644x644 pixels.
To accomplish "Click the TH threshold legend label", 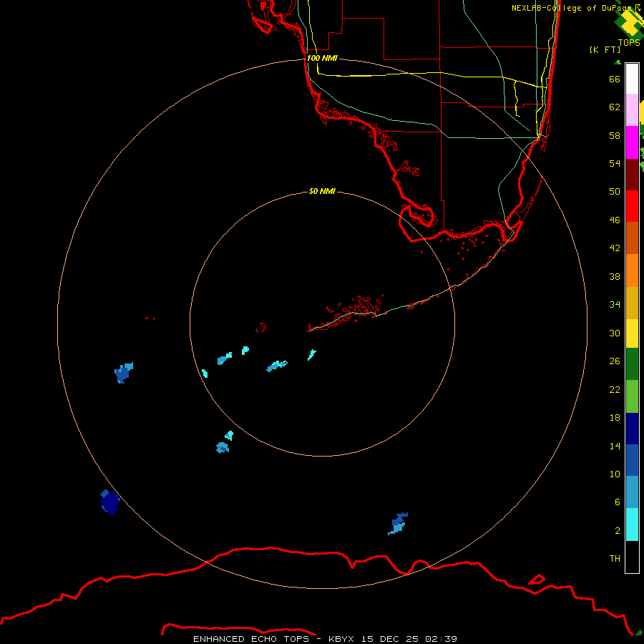I will (x=615, y=559).
